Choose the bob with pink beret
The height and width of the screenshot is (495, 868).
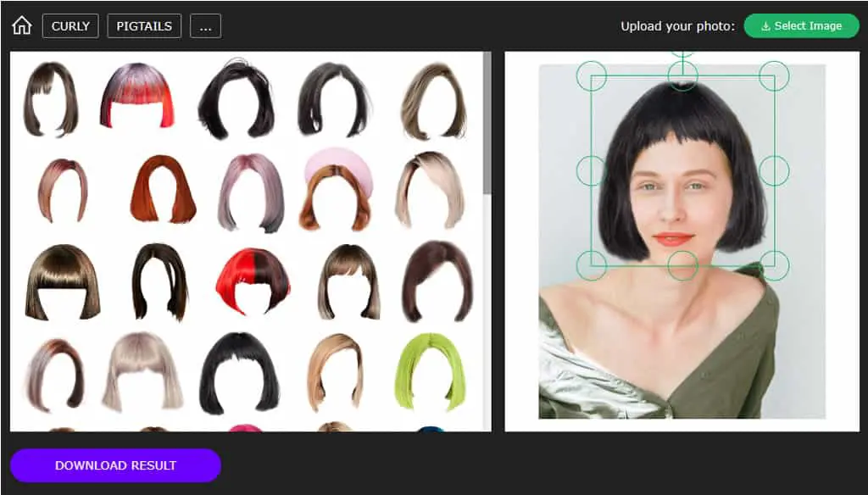pyautogui.click(x=337, y=189)
